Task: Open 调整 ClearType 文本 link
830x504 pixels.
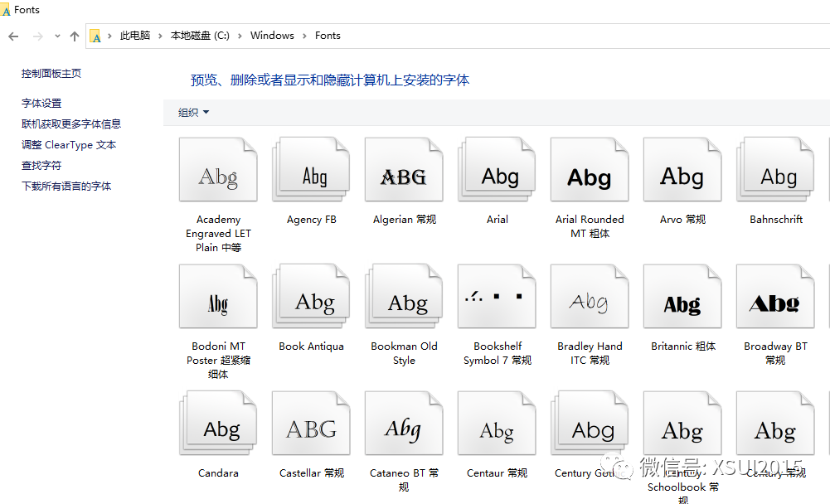Action: pos(69,144)
